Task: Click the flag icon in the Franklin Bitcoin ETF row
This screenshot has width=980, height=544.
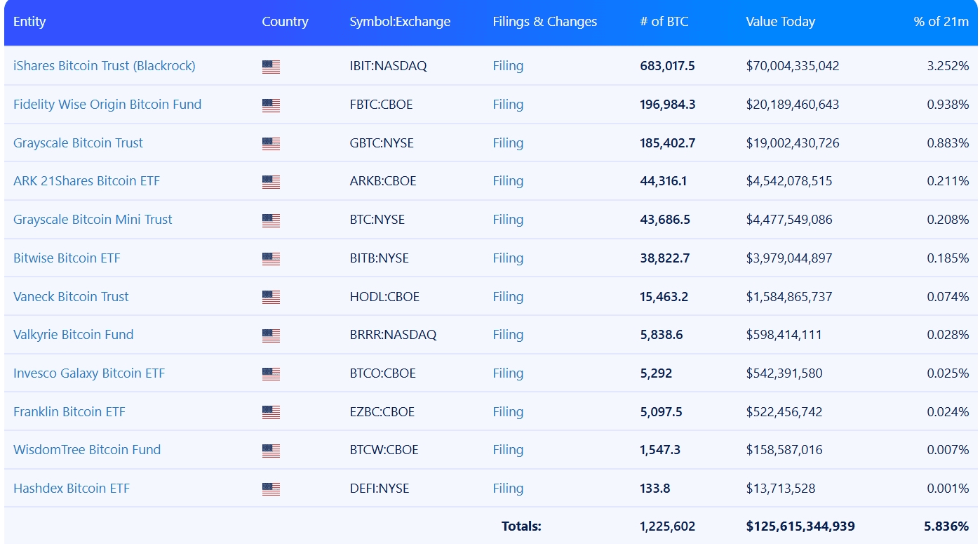Action: point(271,412)
